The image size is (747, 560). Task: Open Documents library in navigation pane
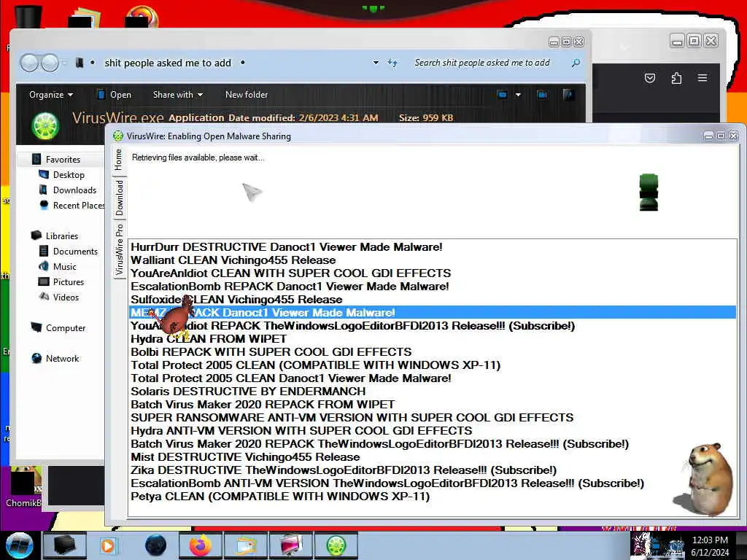68,251
